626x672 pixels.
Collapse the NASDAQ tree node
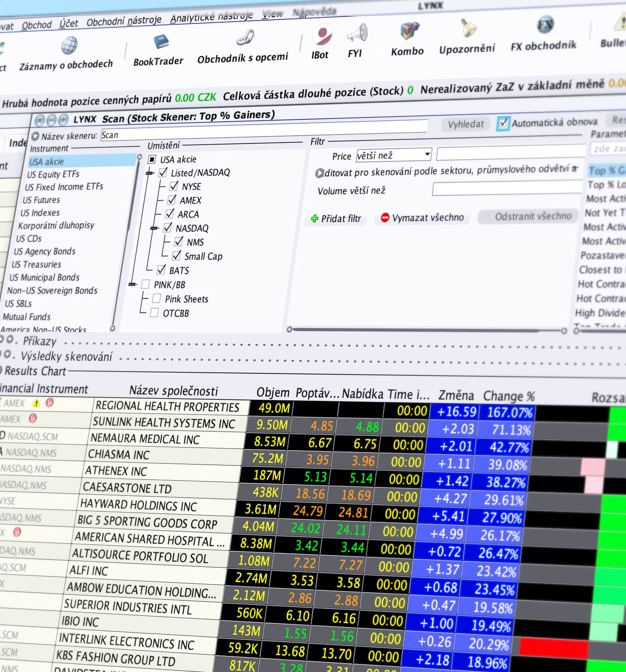[x=154, y=228]
